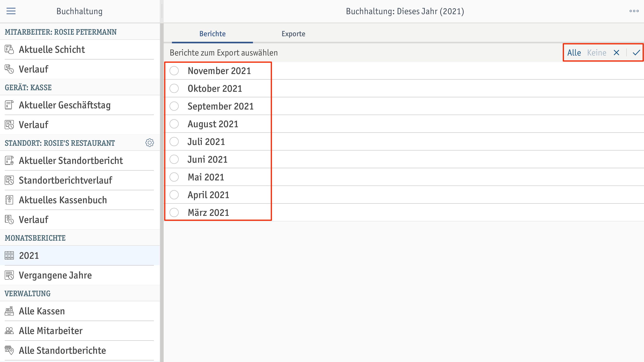Open Aktueller Standortbericht
Screen dimensions: 644x362
click(x=79, y=161)
